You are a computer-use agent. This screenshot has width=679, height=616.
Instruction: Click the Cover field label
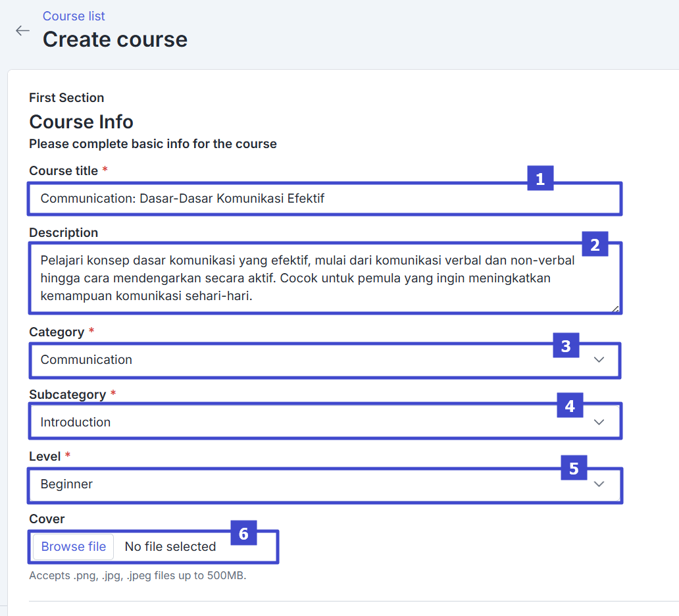point(47,519)
